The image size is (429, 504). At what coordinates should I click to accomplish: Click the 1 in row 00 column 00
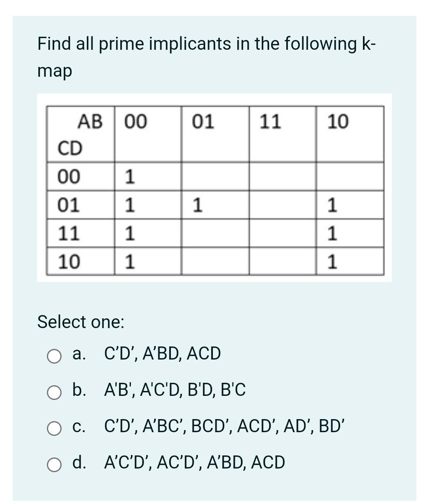click(x=128, y=177)
